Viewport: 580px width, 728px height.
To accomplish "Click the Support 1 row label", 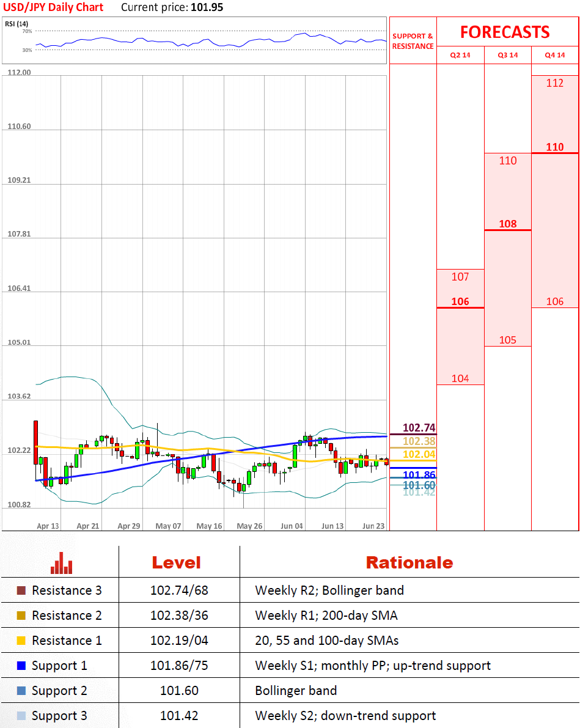I will click(59, 666).
